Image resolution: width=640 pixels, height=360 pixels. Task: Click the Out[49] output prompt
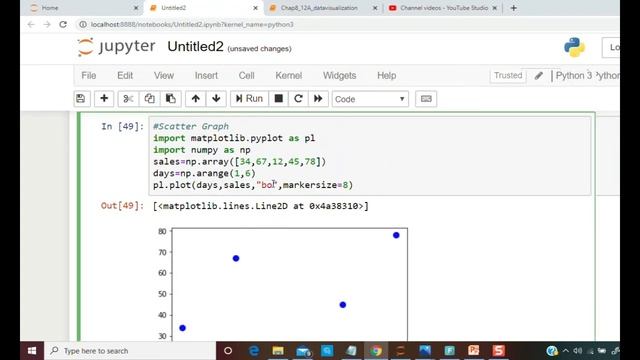[122, 206]
